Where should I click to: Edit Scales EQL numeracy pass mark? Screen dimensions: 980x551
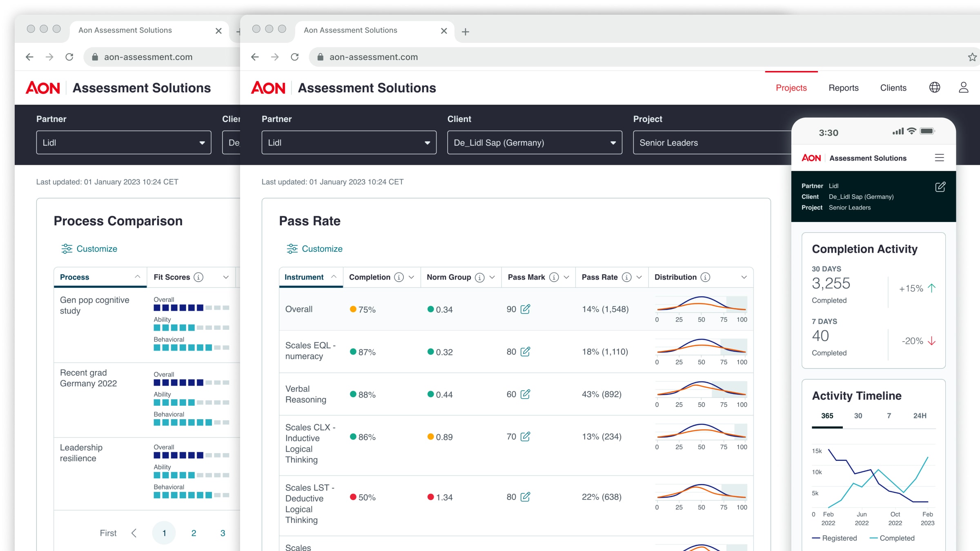coord(525,351)
